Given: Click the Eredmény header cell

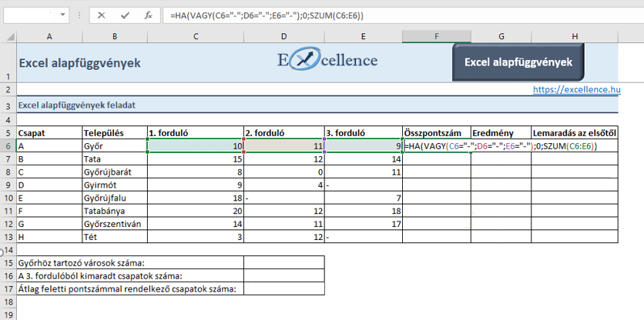Looking at the screenshot, I should [501, 133].
